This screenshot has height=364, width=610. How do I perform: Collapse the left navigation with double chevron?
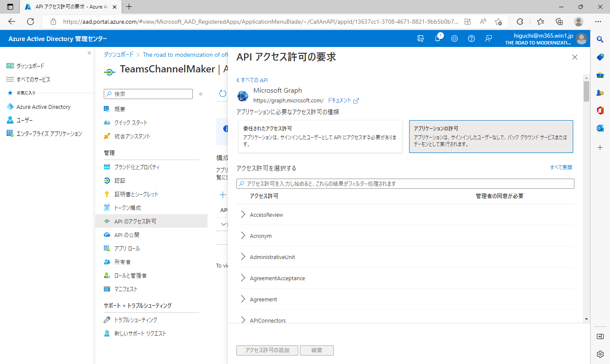click(89, 53)
